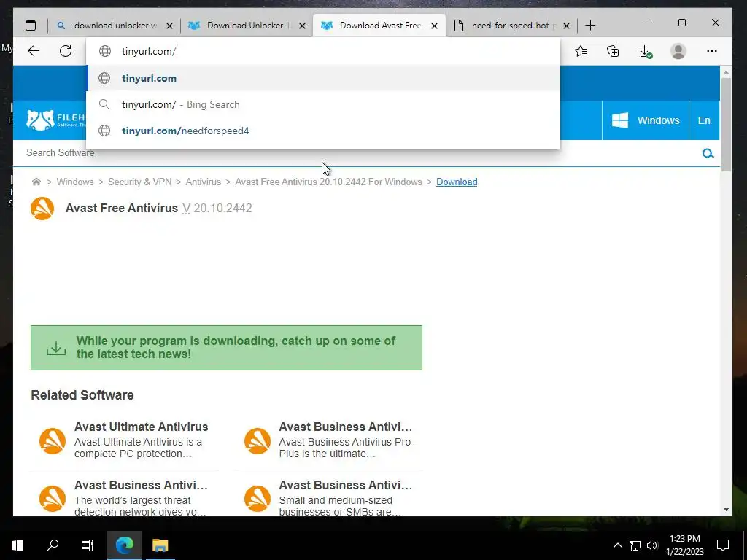
Task: Click the scrollbar down arrow
Action: (726, 510)
